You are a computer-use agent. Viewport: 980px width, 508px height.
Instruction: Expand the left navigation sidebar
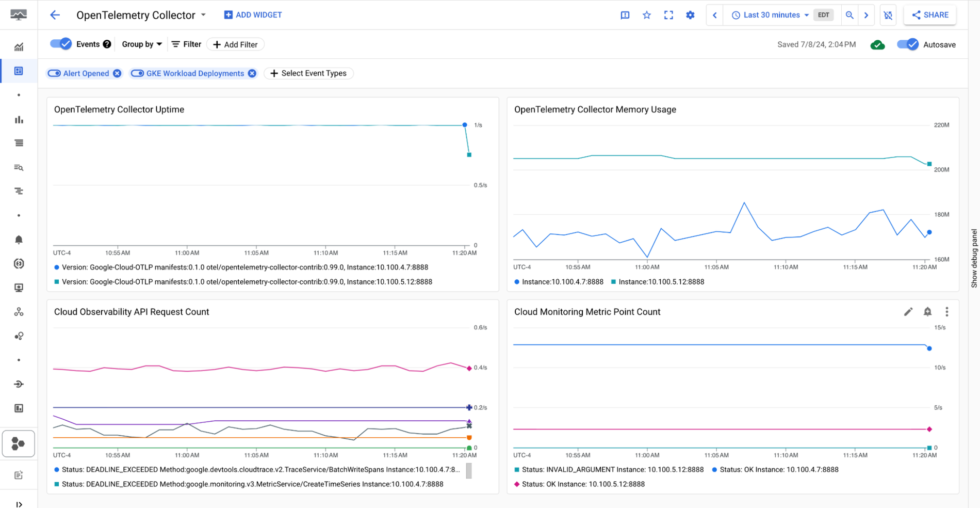pyautogui.click(x=19, y=504)
